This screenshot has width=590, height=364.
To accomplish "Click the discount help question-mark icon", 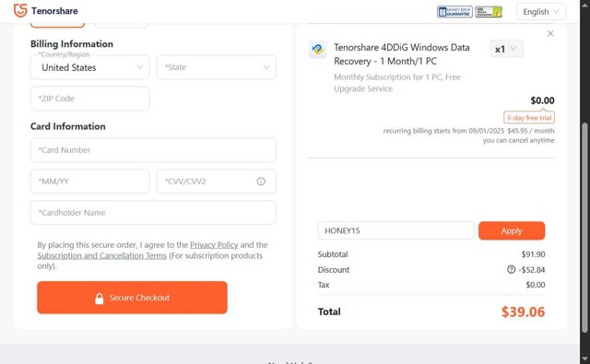I will click(511, 269).
